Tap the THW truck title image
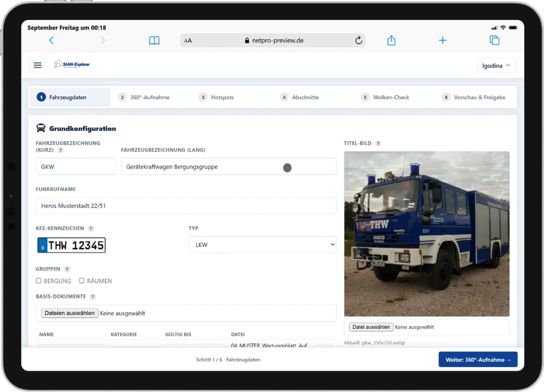544x392 pixels. point(427,234)
